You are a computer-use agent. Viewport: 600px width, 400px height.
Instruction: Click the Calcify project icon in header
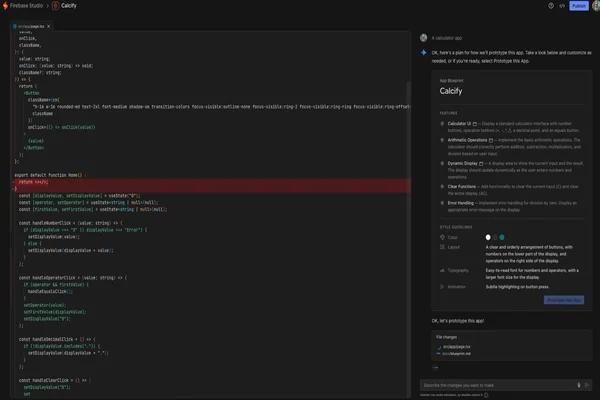point(55,6)
